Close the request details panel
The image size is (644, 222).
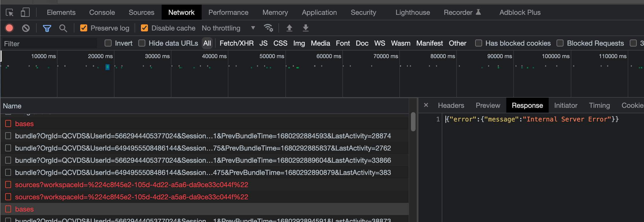point(426,105)
